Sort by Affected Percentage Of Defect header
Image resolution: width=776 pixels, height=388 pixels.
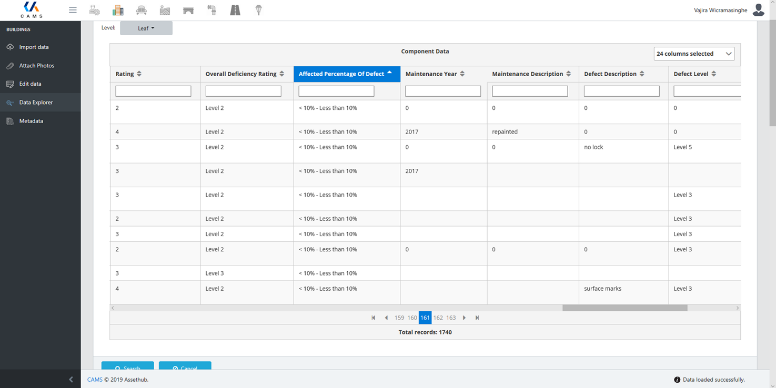click(347, 74)
